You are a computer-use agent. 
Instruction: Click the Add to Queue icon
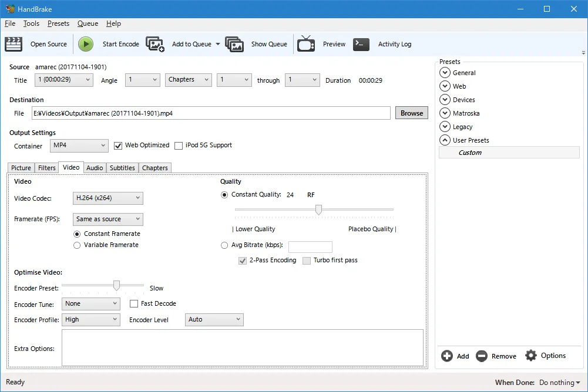click(155, 44)
